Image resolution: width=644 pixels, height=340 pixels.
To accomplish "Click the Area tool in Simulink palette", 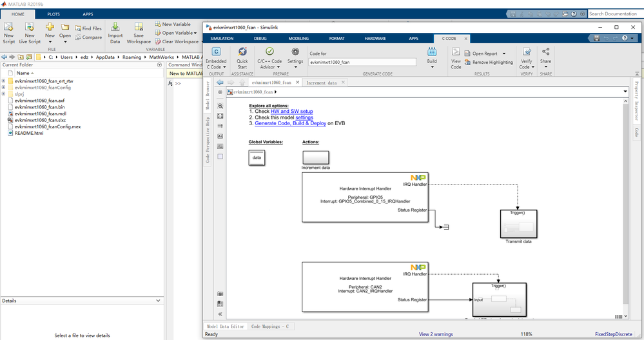I will [220, 157].
